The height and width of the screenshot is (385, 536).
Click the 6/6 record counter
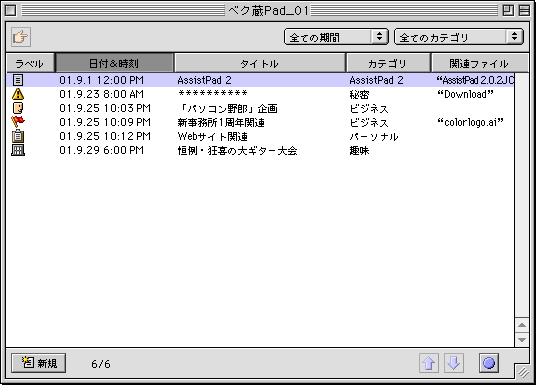tap(100, 364)
